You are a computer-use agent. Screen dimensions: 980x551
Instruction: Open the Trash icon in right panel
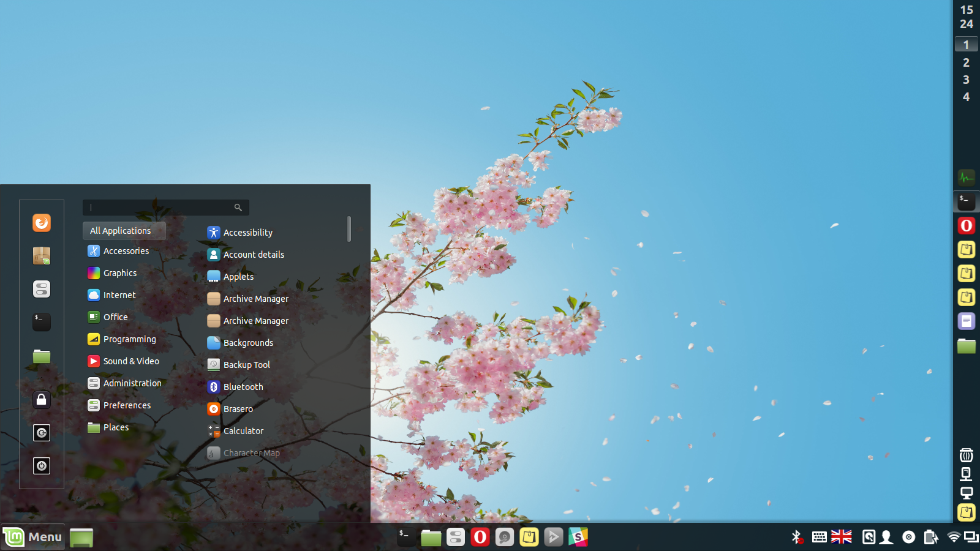[x=967, y=455]
